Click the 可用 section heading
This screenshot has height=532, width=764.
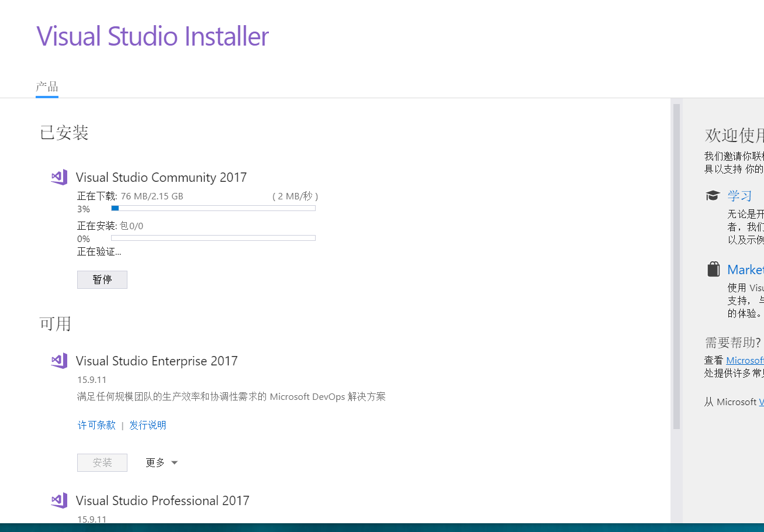56,323
